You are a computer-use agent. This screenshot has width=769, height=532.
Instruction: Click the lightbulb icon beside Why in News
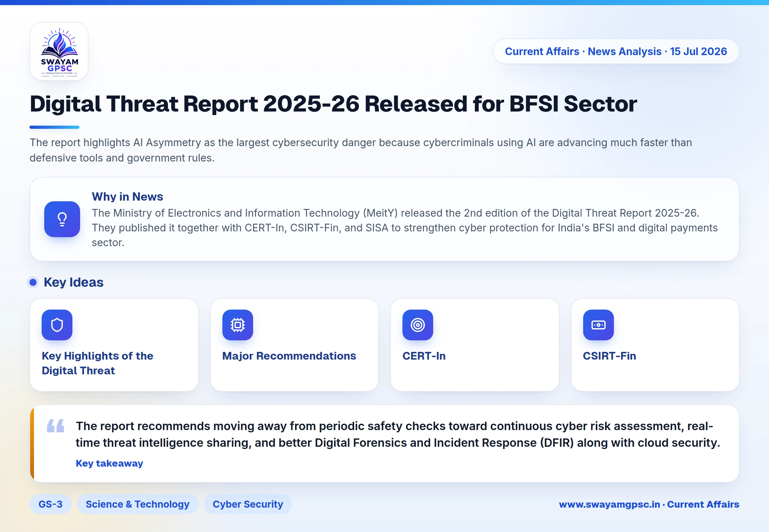tap(62, 219)
